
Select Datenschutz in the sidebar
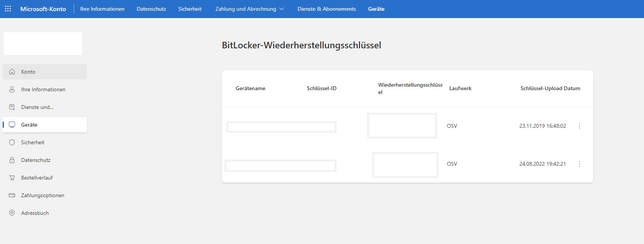45,160
